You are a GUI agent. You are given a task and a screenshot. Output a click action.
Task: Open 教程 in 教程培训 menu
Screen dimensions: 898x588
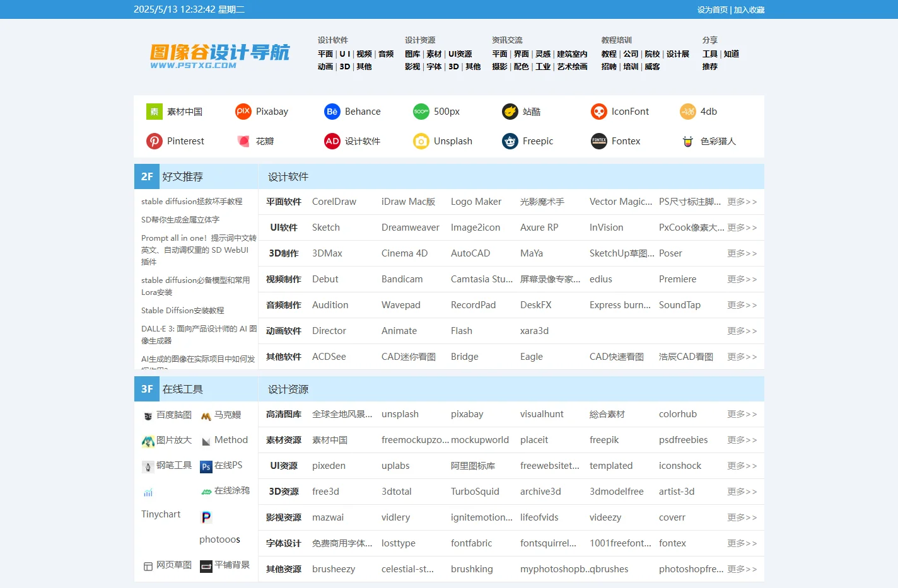pos(609,54)
